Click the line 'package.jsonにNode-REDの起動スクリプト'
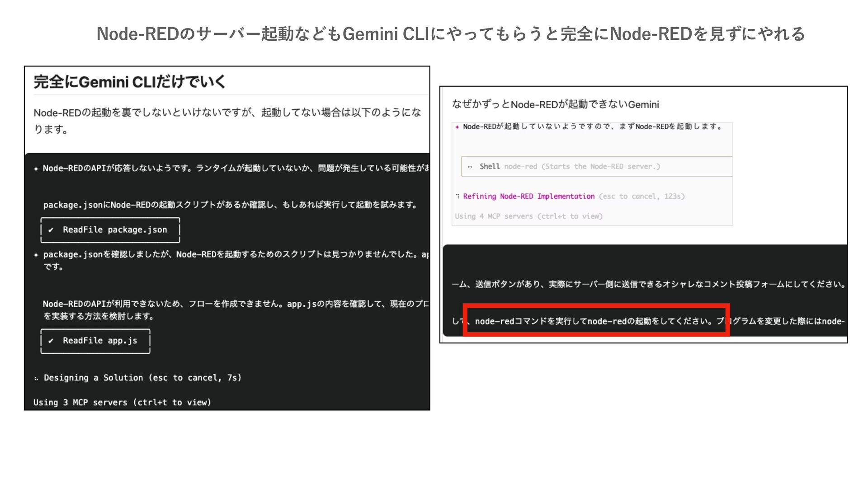The image size is (868, 488). click(230, 205)
